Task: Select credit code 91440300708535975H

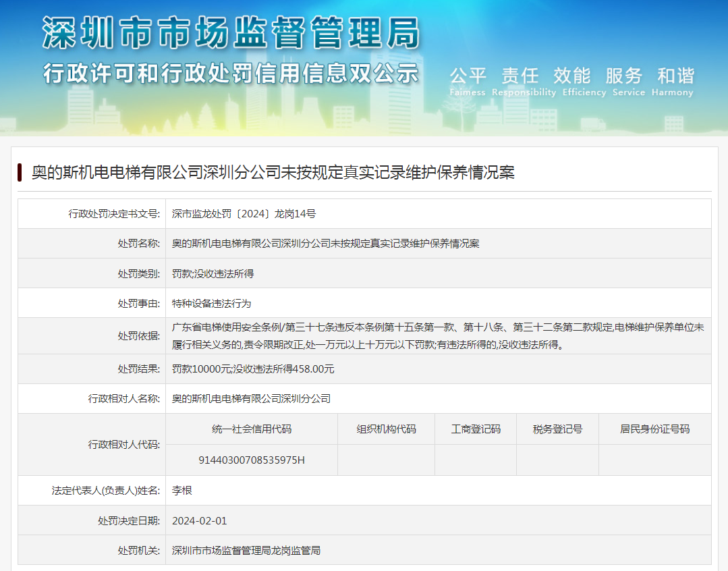Action: coord(252,460)
